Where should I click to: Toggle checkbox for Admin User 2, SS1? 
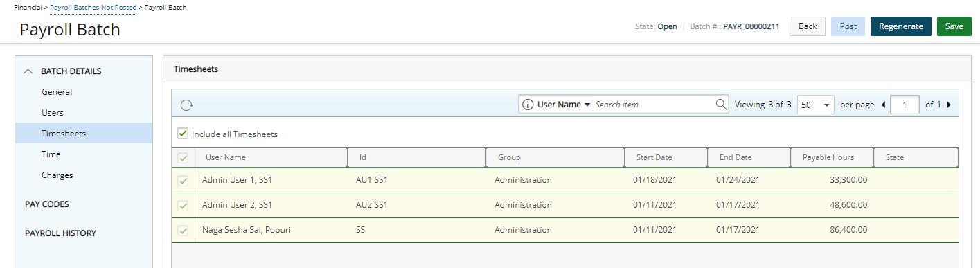click(x=184, y=205)
